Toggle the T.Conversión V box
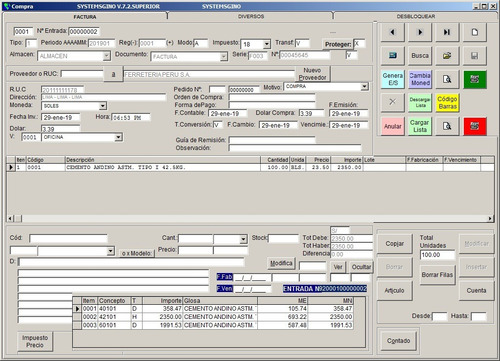500x361 pixels. click(x=218, y=125)
